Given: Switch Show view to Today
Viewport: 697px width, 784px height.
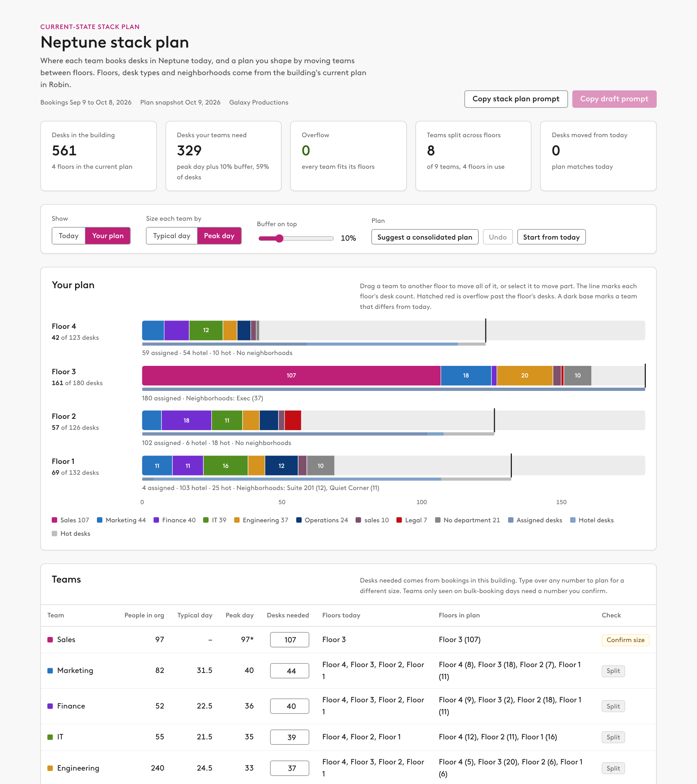Looking at the screenshot, I should [x=69, y=236].
